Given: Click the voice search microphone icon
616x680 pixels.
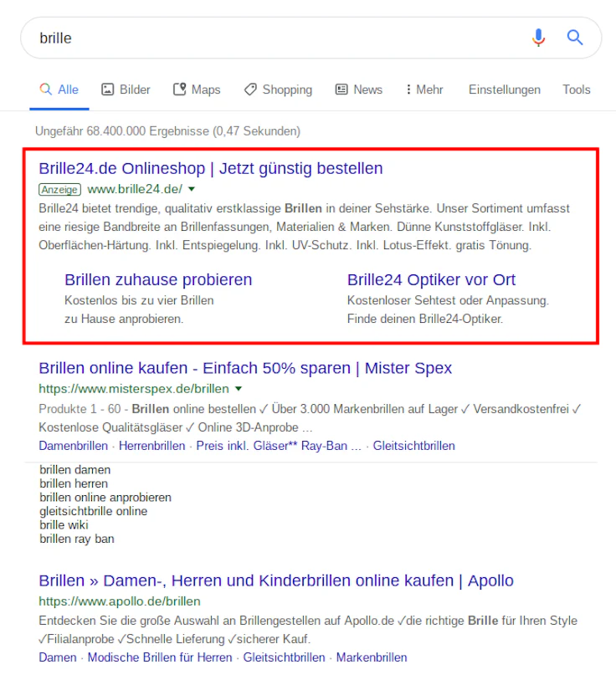Looking at the screenshot, I should 538,38.
